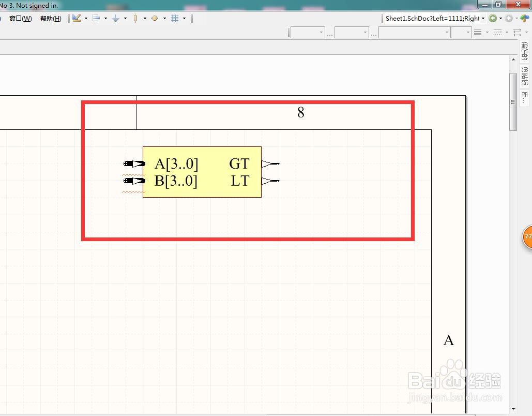Viewport: 532px width, 416px height.
Task: Expand the forward navigation history arrow
Action: click(x=516, y=18)
